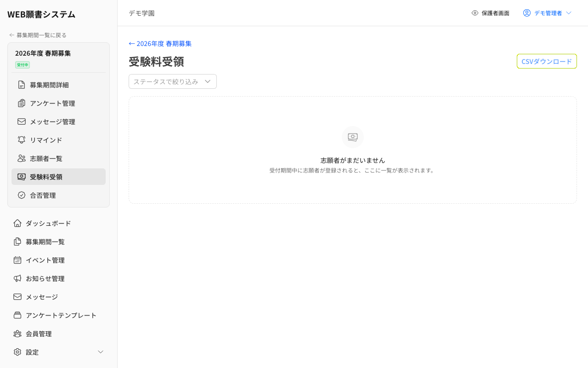Click the clipboard icon beside アンケート管理
588x368 pixels.
22,103
